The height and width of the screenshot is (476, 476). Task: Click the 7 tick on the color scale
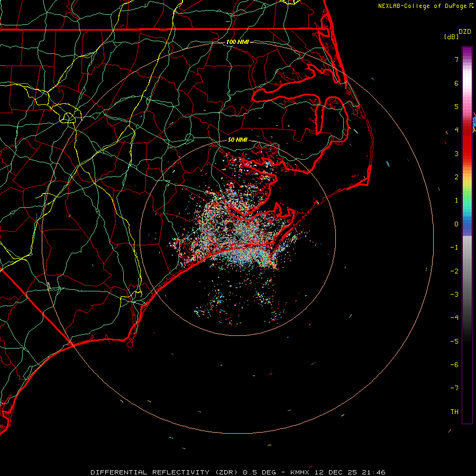(456, 60)
